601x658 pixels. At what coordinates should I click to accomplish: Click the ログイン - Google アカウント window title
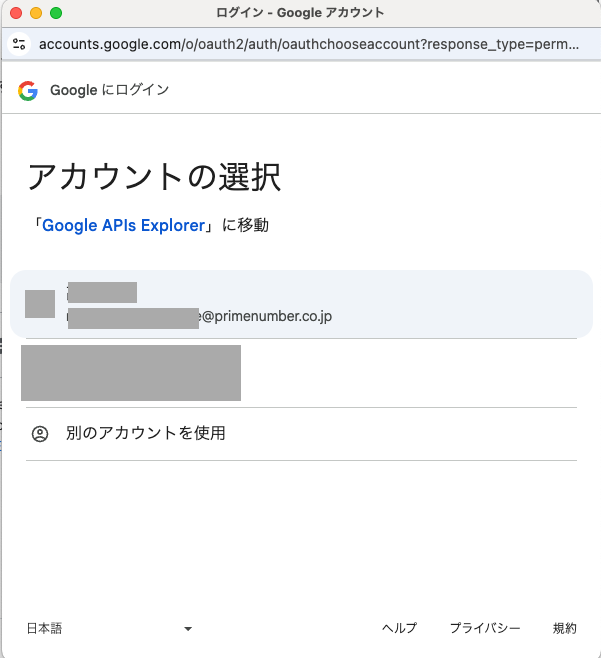300,13
